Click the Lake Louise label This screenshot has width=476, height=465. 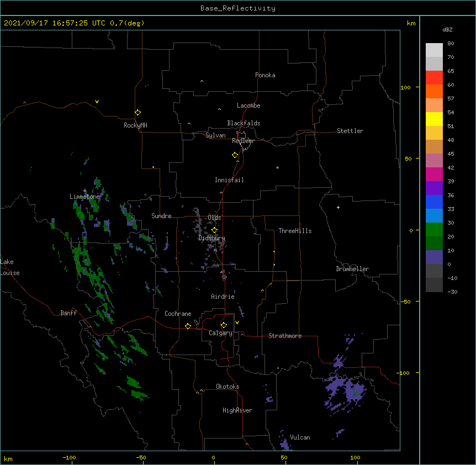[10, 267]
